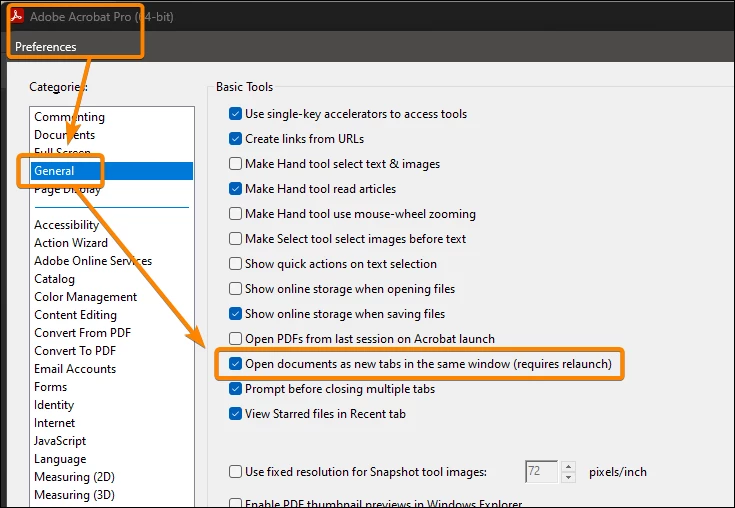The height and width of the screenshot is (508, 735).
Task: Click the Basic Tools section heading
Action: (244, 87)
